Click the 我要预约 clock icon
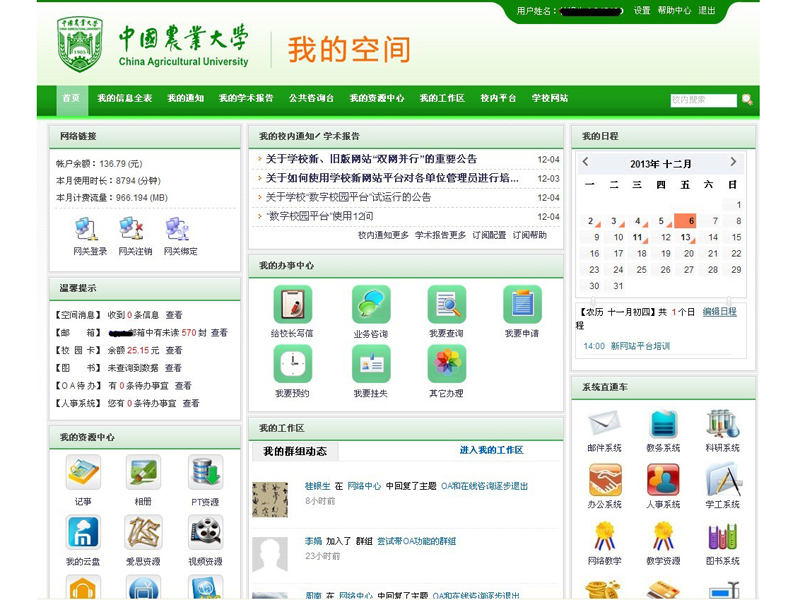This screenshot has width=800, height=600. tap(292, 364)
